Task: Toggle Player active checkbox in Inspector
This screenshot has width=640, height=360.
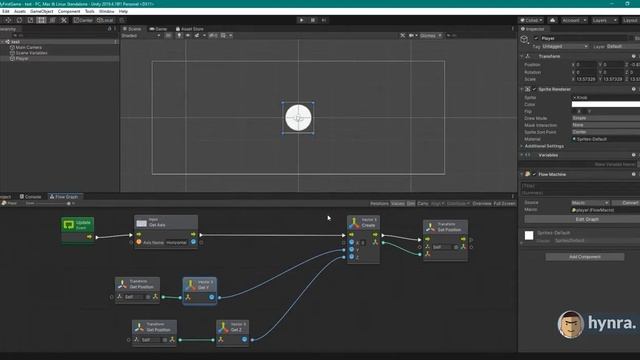Action: point(536,38)
